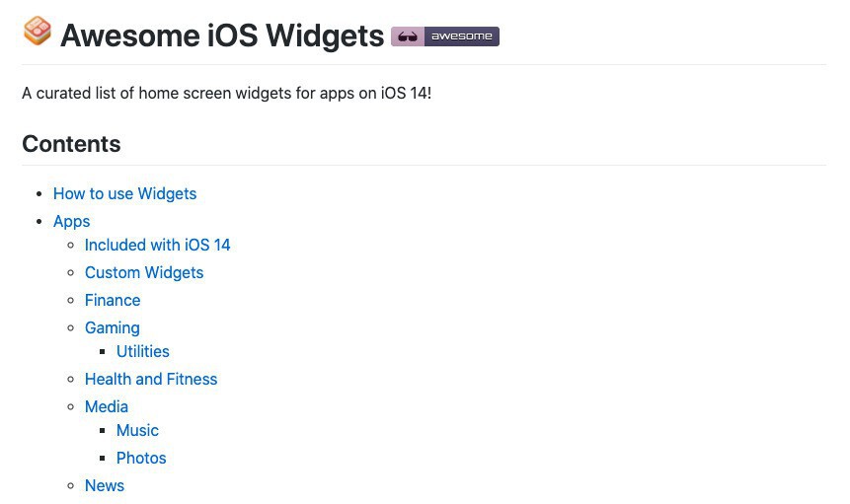
Task: Click the sunglasses glyph on the badge
Action: 408,36
